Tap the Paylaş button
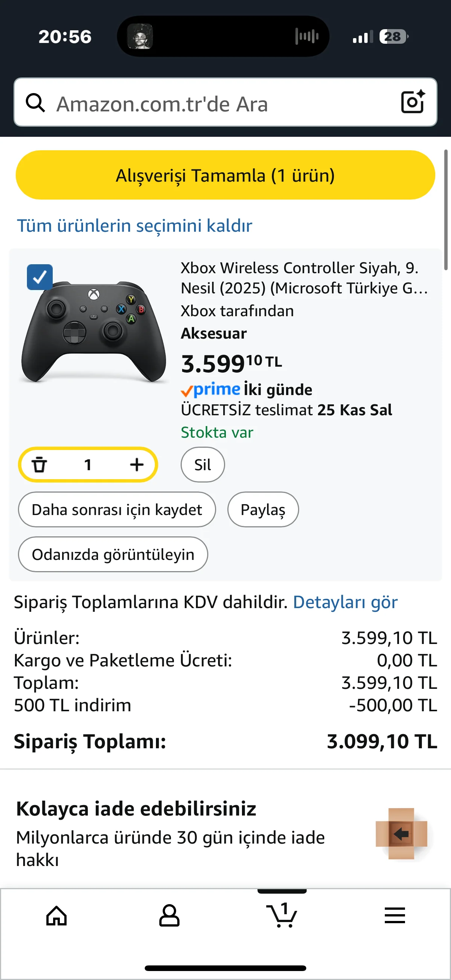The height and width of the screenshot is (980, 451). tap(263, 509)
